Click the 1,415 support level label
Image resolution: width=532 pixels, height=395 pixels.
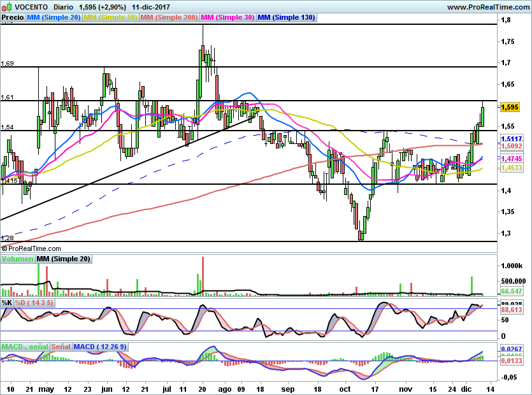(9, 181)
